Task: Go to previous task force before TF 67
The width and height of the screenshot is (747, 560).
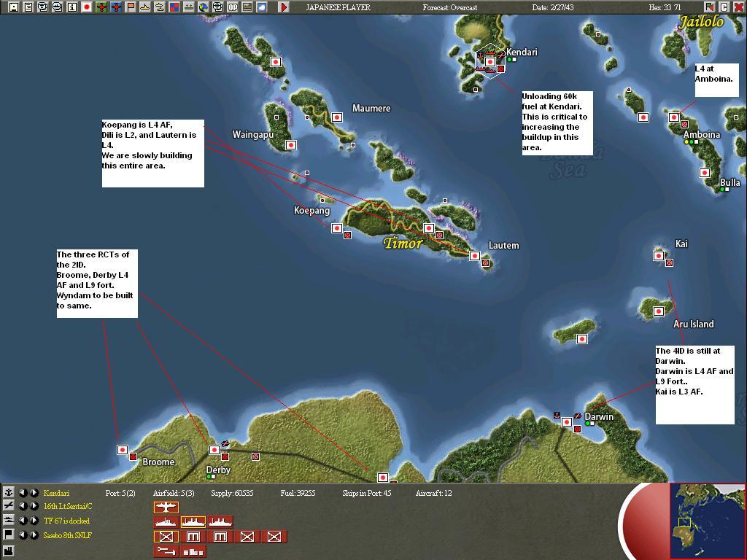Action: coord(23,521)
